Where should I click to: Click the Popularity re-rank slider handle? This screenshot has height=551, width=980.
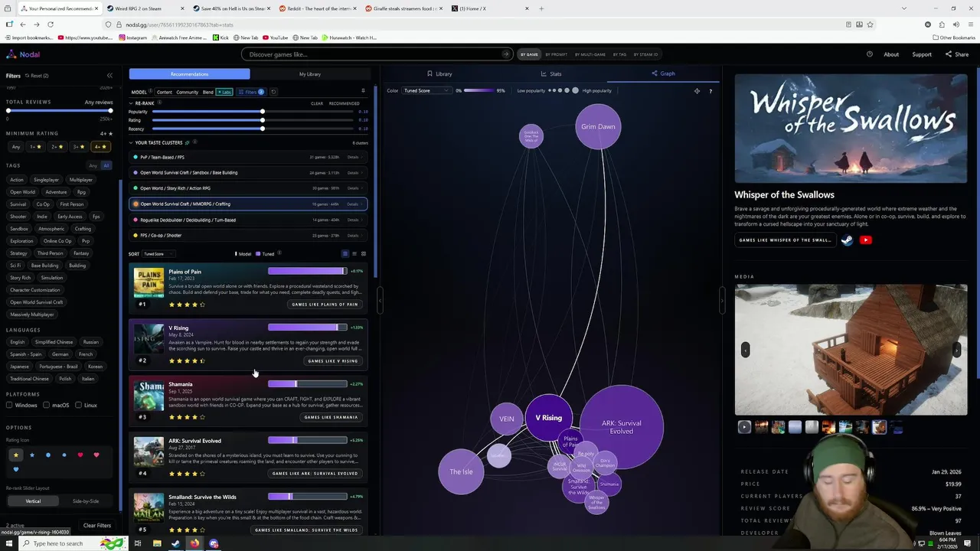[x=263, y=112]
